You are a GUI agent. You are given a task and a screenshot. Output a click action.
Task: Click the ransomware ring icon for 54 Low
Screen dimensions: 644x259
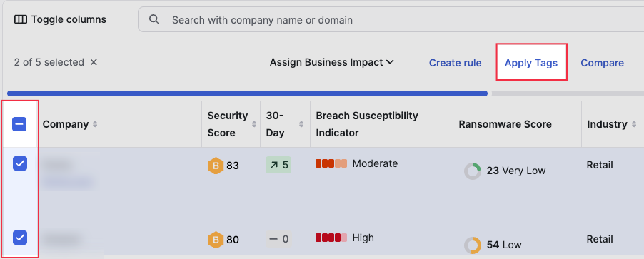point(473,245)
